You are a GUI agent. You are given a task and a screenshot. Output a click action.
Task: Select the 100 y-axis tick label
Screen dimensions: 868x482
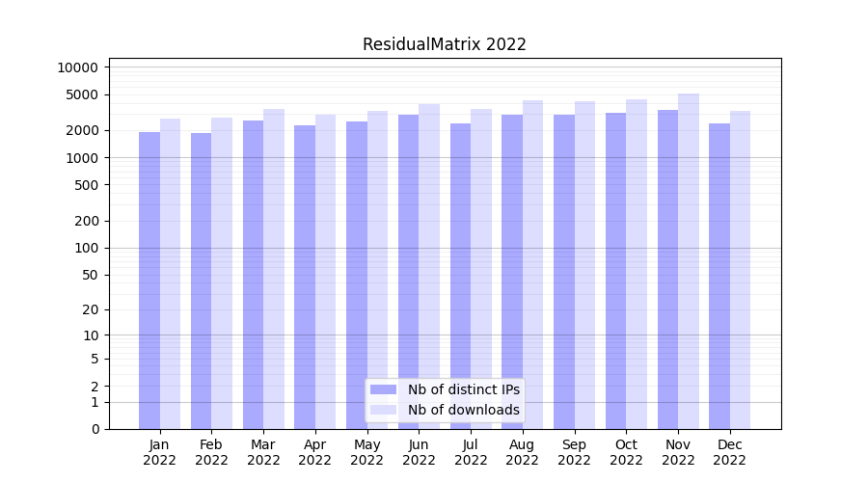click(85, 248)
